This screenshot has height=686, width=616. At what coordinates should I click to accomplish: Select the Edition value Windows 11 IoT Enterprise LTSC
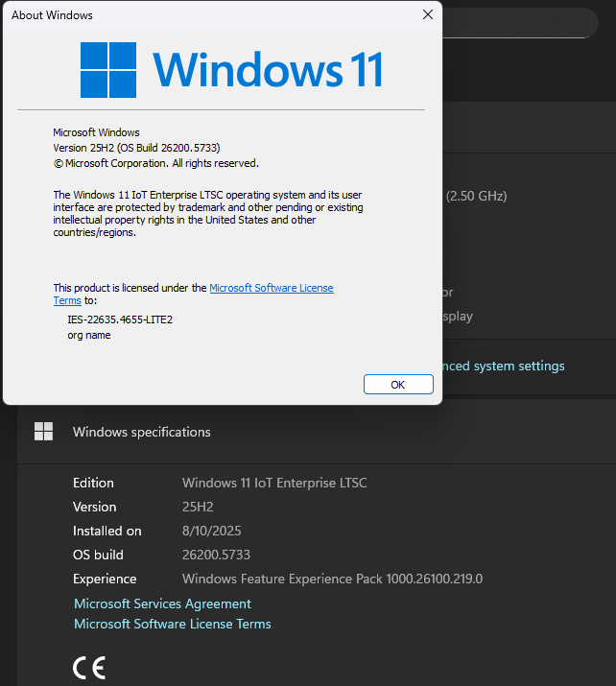point(274,483)
